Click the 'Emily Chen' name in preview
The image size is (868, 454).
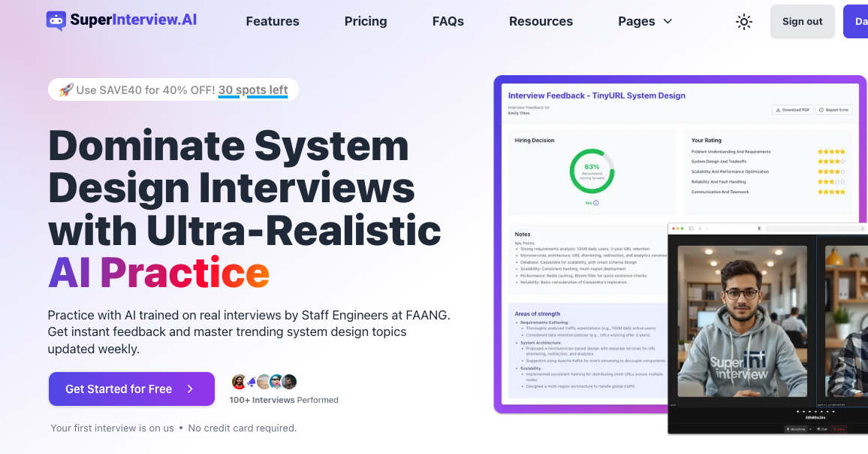(519, 113)
